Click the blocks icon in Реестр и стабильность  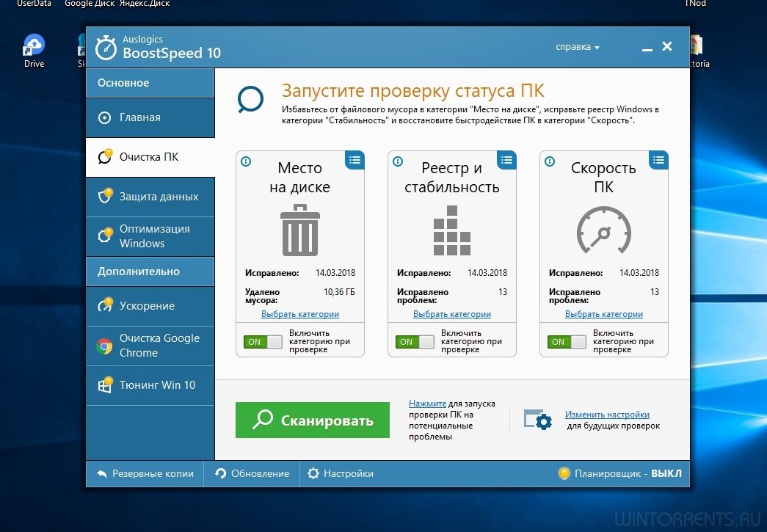pos(451,230)
